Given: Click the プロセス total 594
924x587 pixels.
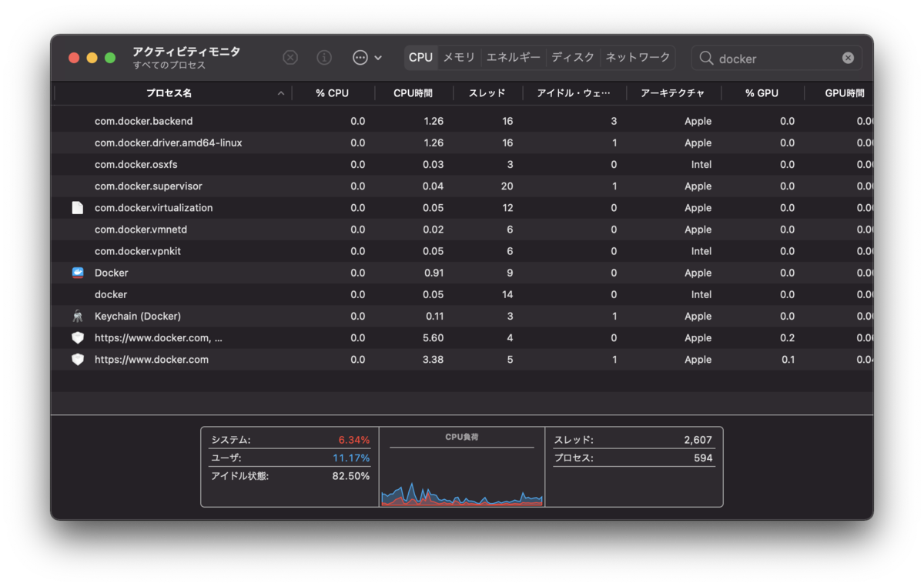Looking at the screenshot, I should pyautogui.click(x=703, y=458).
